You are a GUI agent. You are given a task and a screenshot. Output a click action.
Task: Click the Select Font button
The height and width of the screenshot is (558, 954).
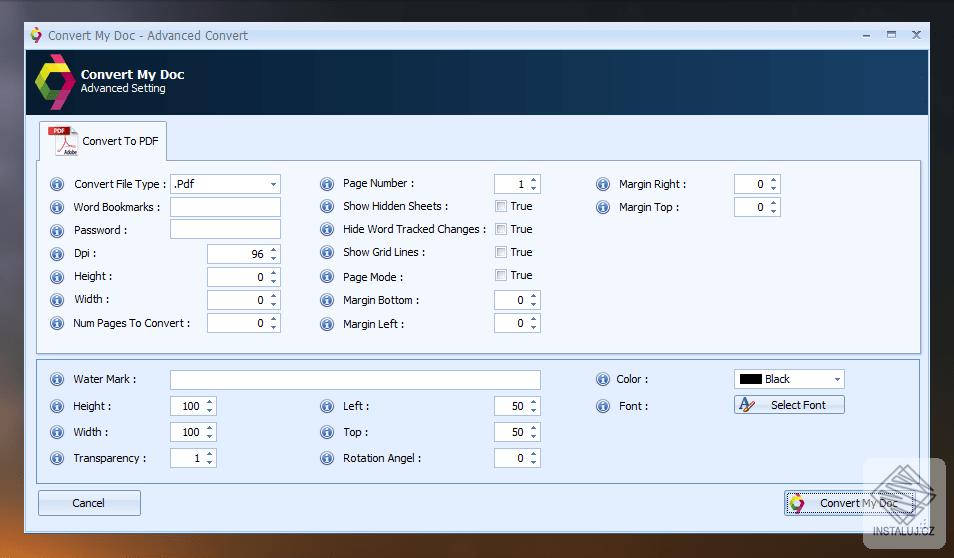point(789,405)
